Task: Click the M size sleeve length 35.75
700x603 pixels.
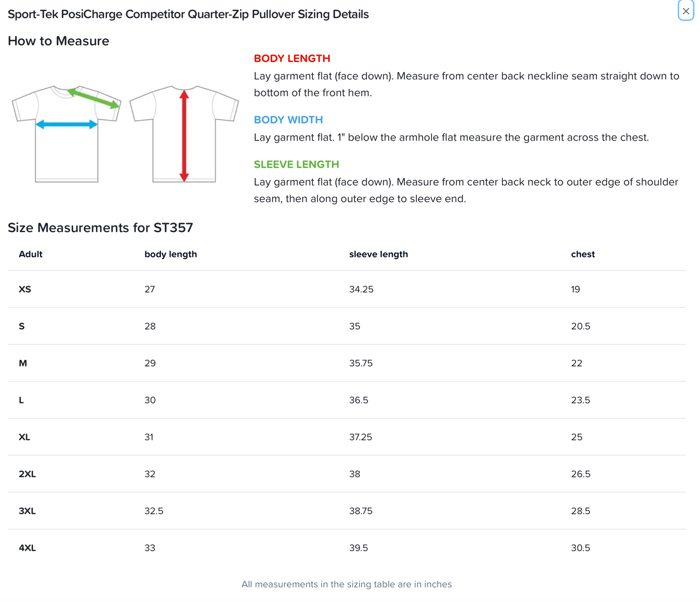Action: [361, 363]
